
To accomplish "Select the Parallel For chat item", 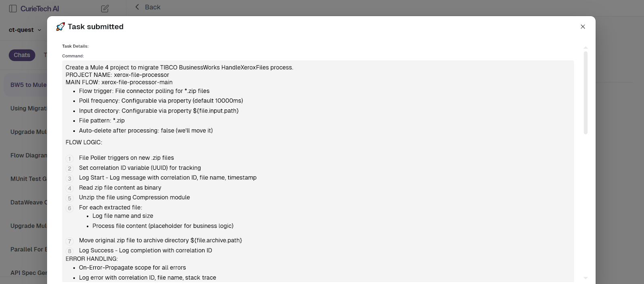I will [28, 249].
